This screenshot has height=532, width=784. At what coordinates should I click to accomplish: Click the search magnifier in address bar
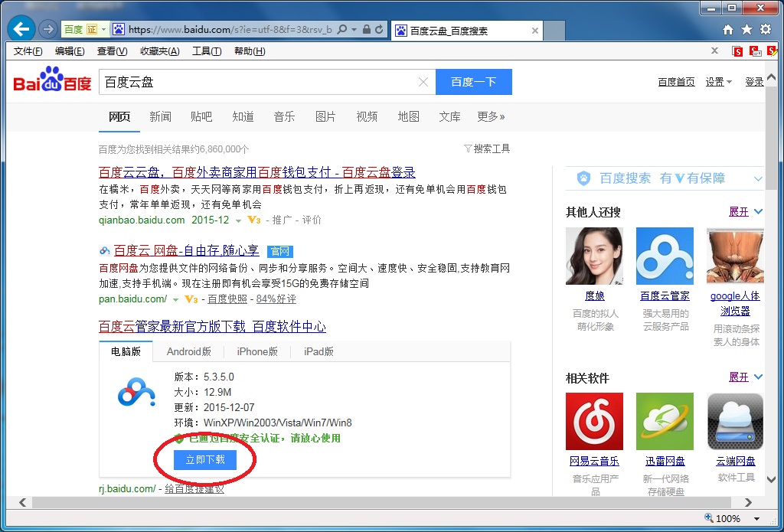(342, 30)
